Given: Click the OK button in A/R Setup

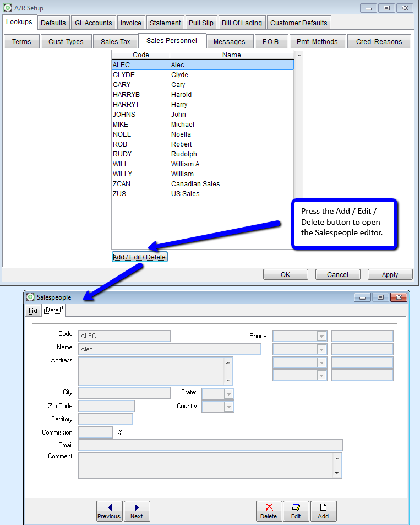Looking at the screenshot, I should tap(285, 274).
